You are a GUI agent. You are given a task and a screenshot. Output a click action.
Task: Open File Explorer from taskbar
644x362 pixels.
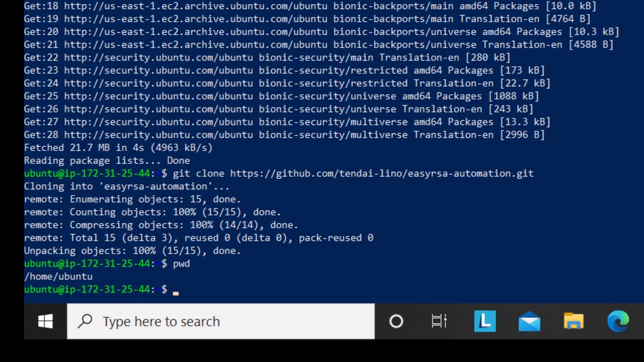[574, 321]
